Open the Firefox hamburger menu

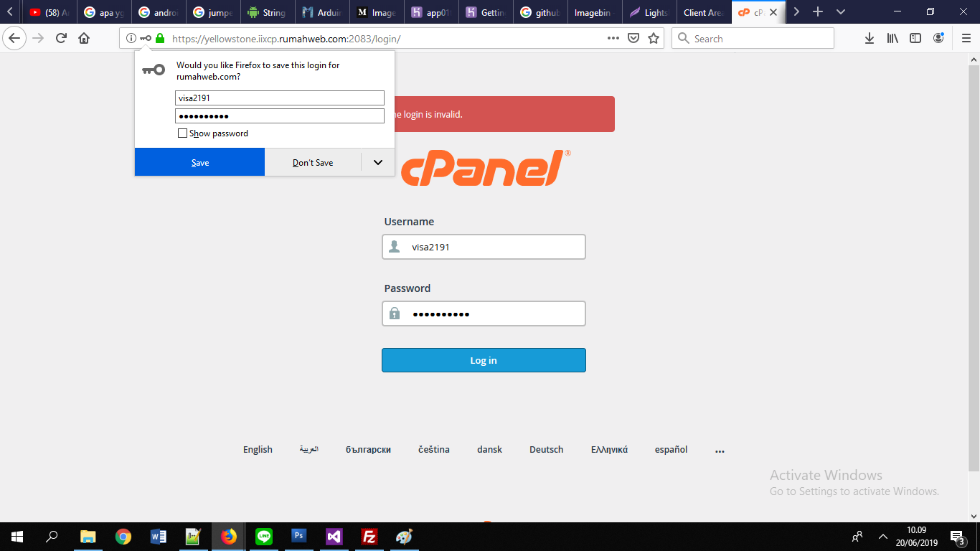pyautogui.click(x=965, y=39)
